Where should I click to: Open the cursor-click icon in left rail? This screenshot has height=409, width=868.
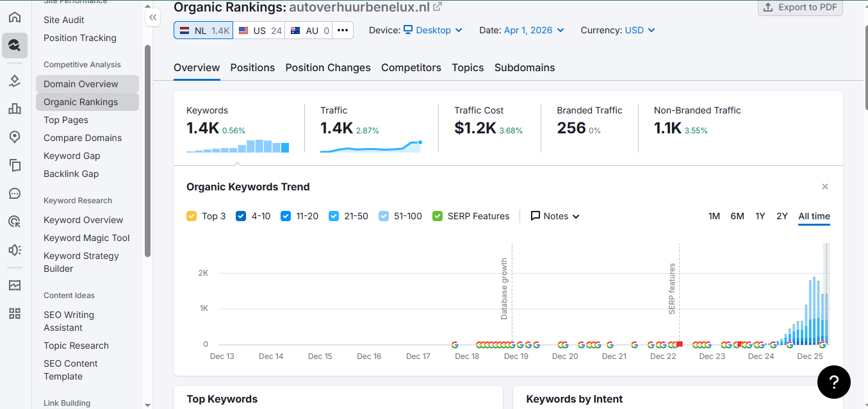pyautogui.click(x=14, y=222)
